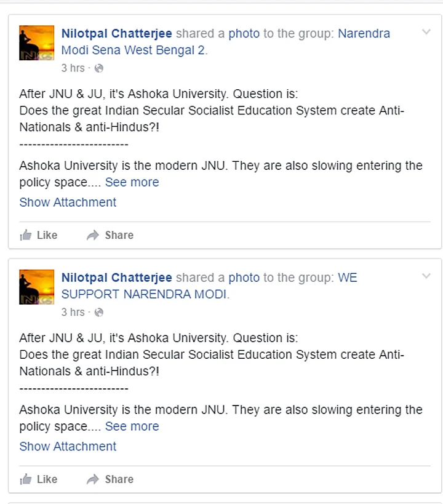Open the first post's options chevron menu
443x504 pixels.
point(426,32)
